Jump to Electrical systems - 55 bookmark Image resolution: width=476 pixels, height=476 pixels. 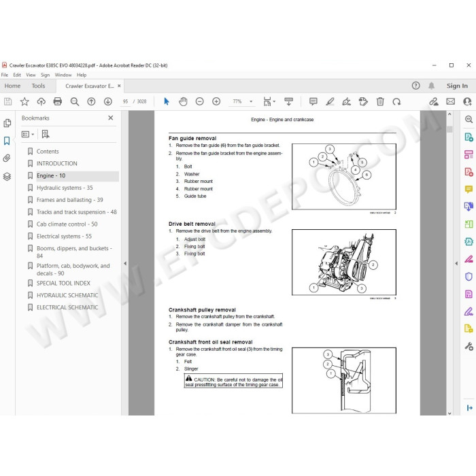[64, 237]
